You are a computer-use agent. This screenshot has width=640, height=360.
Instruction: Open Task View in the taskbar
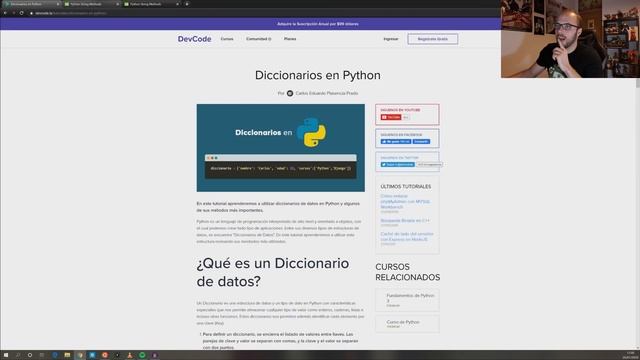tap(42, 355)
